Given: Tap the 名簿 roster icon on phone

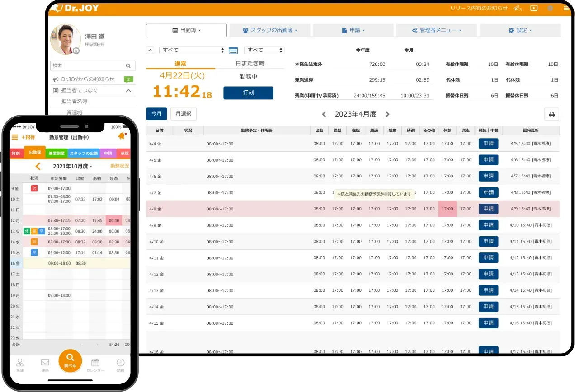Looking at the screenshot, I should pos(19,364).
